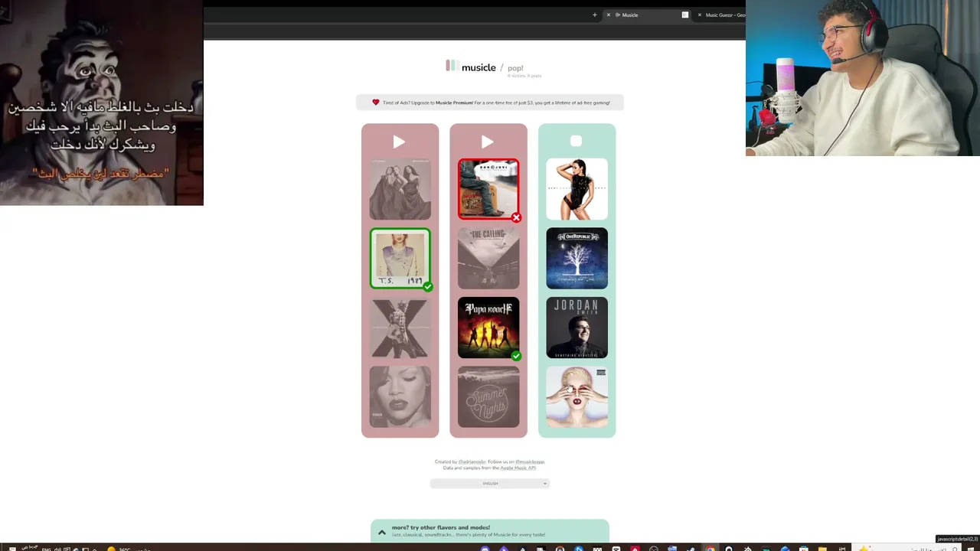This screenshot has width=980, height=551.
Task: Switch to the Musicle tab
Action: click(647, 15)
